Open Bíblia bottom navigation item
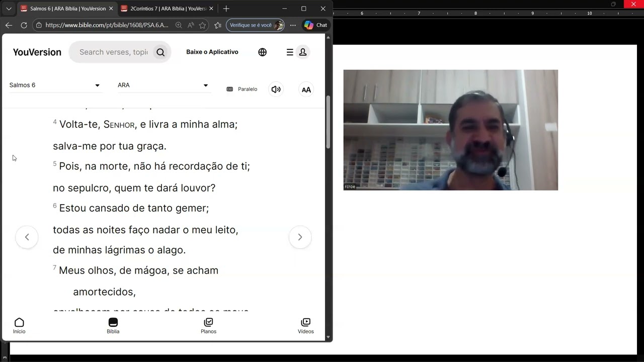644x362 pixels. point(113,326)
